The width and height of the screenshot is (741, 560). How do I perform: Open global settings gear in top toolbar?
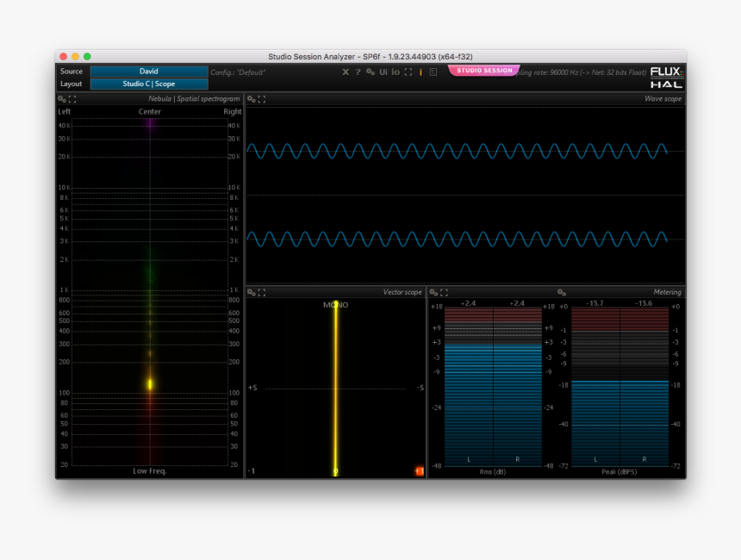[370, 72]
